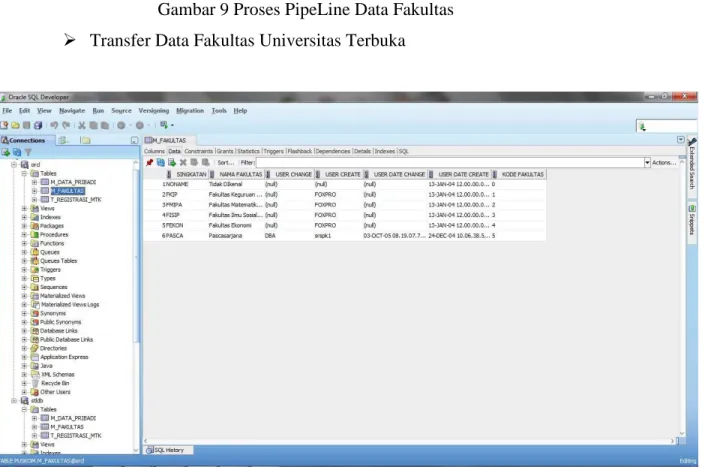
Task: Open the Versioning menu
Action: tap(154, 111)
